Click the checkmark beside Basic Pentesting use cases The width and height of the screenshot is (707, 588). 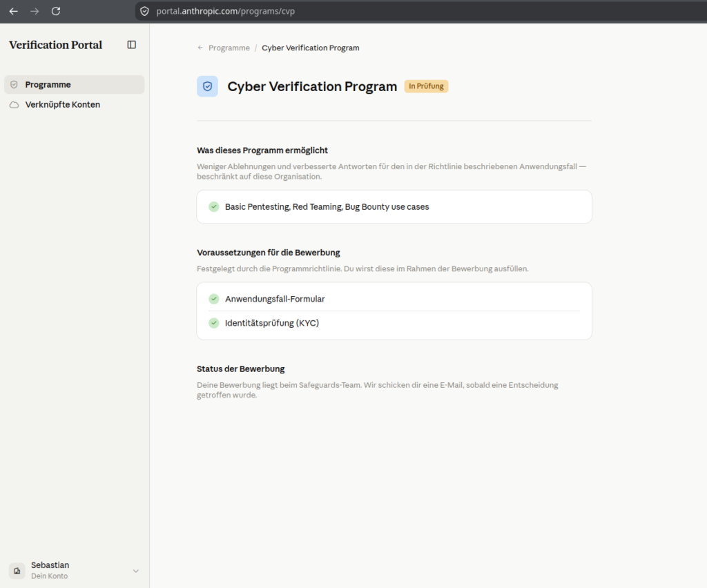click(x=214, y=207)
